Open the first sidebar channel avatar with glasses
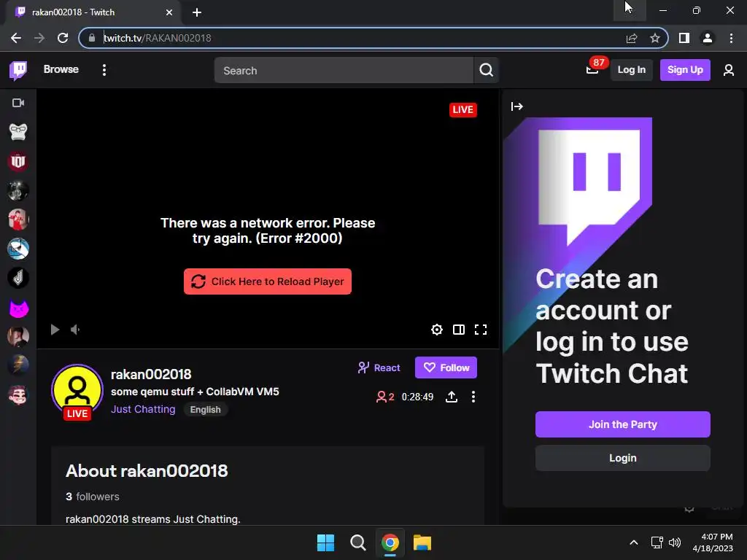Viewport: 747px width, 560px height. coord(18,132)
